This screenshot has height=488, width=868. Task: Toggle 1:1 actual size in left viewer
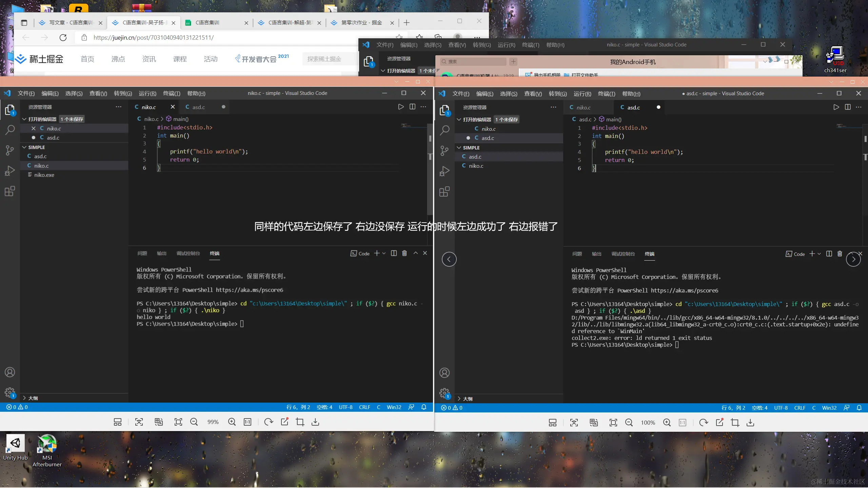248,422
